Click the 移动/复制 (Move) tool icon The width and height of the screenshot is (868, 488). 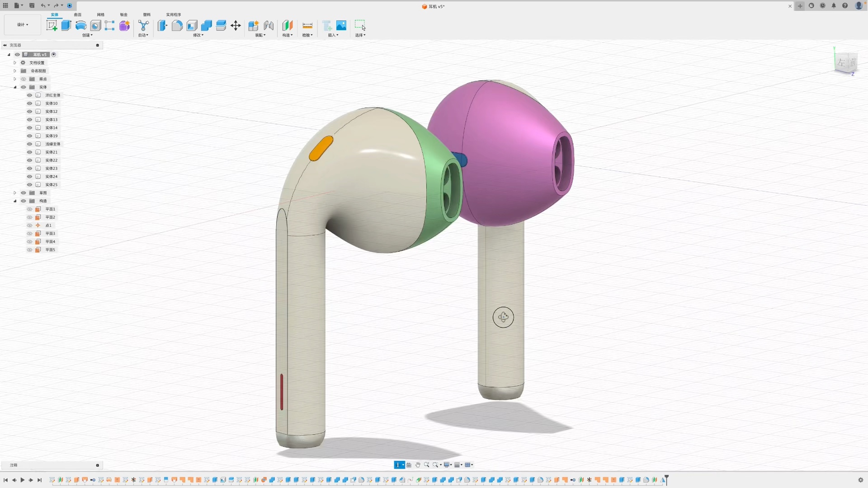click(235, 26)
